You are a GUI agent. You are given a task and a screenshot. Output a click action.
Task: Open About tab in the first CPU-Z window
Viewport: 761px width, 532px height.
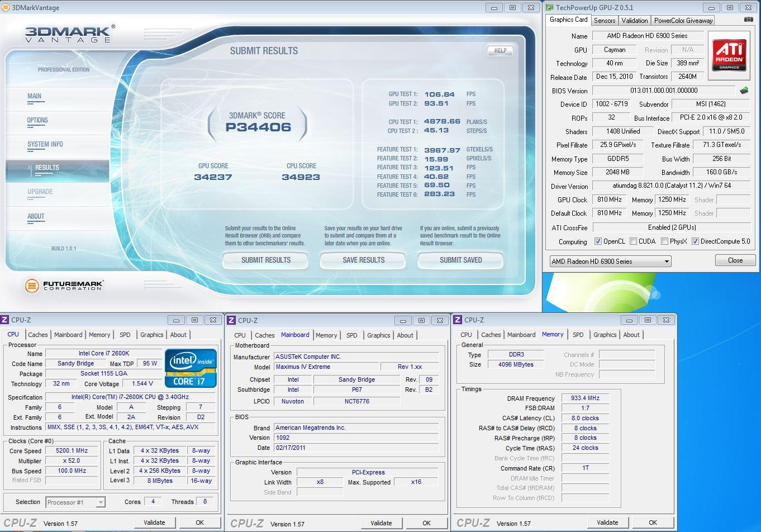(x=178, y=335)
